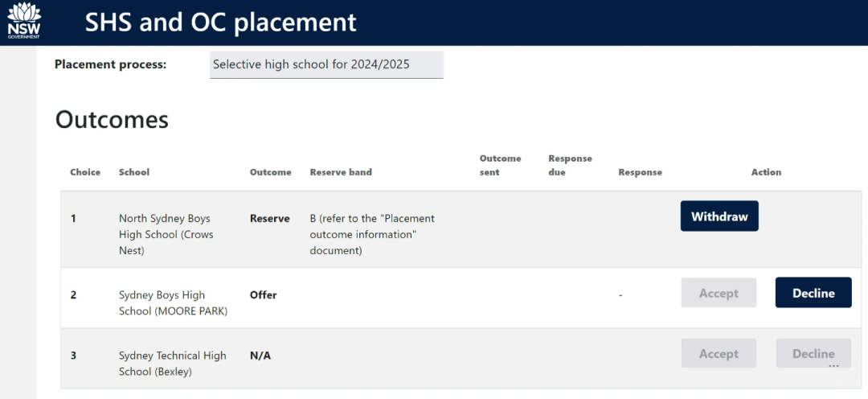Select Sydney Technical High School (Bexley) name
This screenshot has height=399, width=868.
point(172,364)
